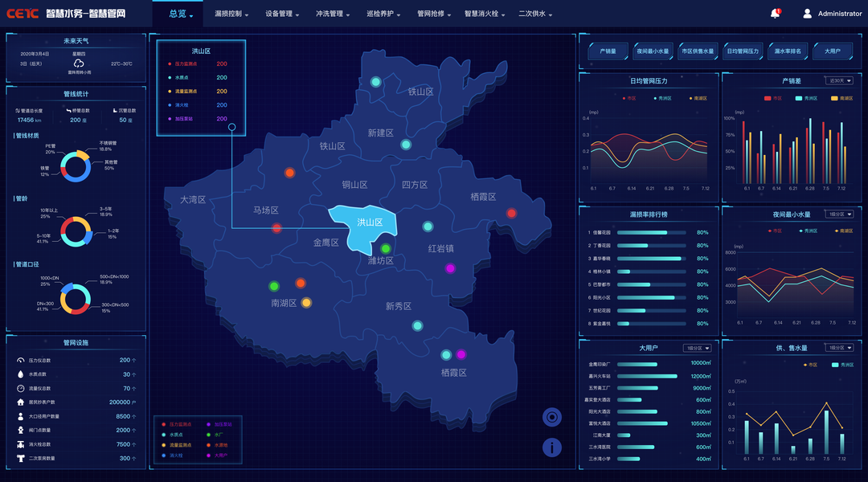Toggle 流量监测点 in the bottom map legend
This screenshot has height=482, width=868.
tap(177, 445)
